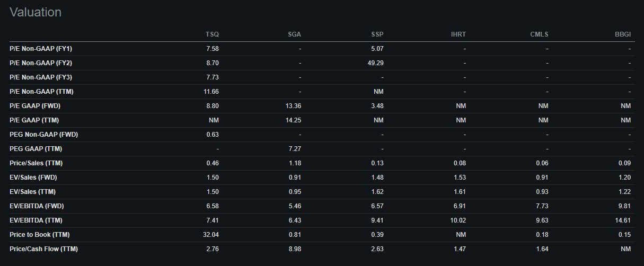Select the EV/EBITDA (FWD) row label
644x266 pixels.
pos(37,206)
